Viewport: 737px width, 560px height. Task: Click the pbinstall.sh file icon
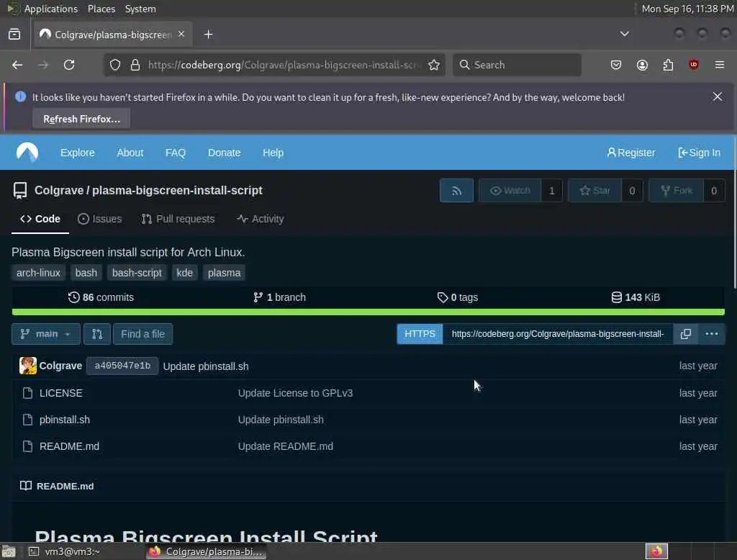(x=28, y=420)
